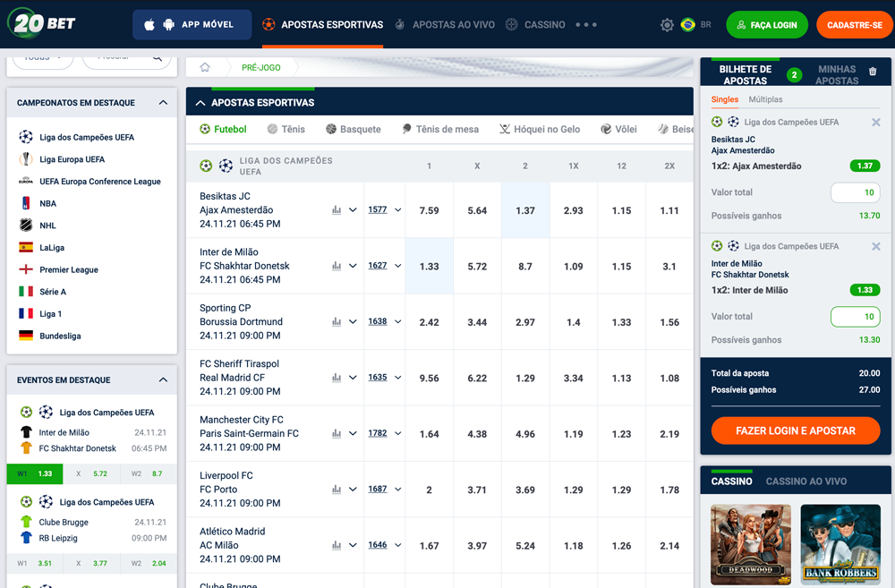895x588 pixels.
Task: Click the Germany flag for Bundesliga
Action: coord(26,336)
